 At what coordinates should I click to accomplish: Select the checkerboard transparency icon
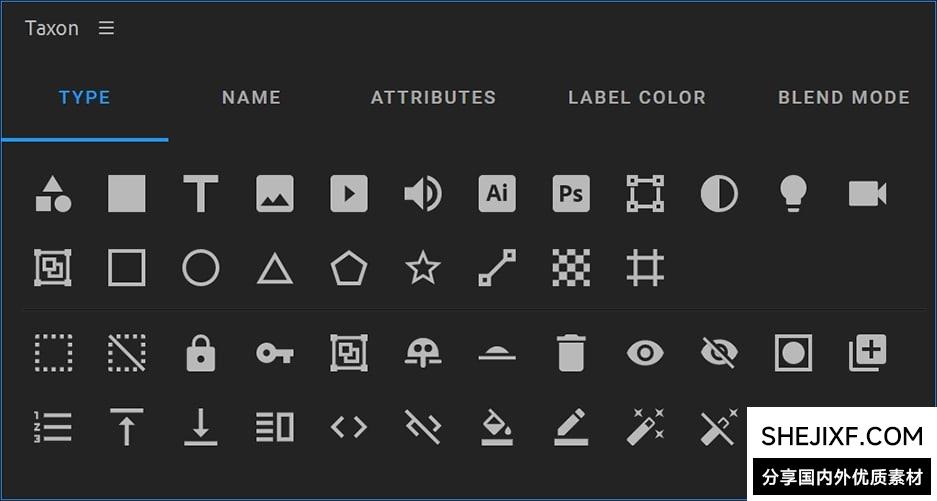pyautogui.click(x=571, y=268)
